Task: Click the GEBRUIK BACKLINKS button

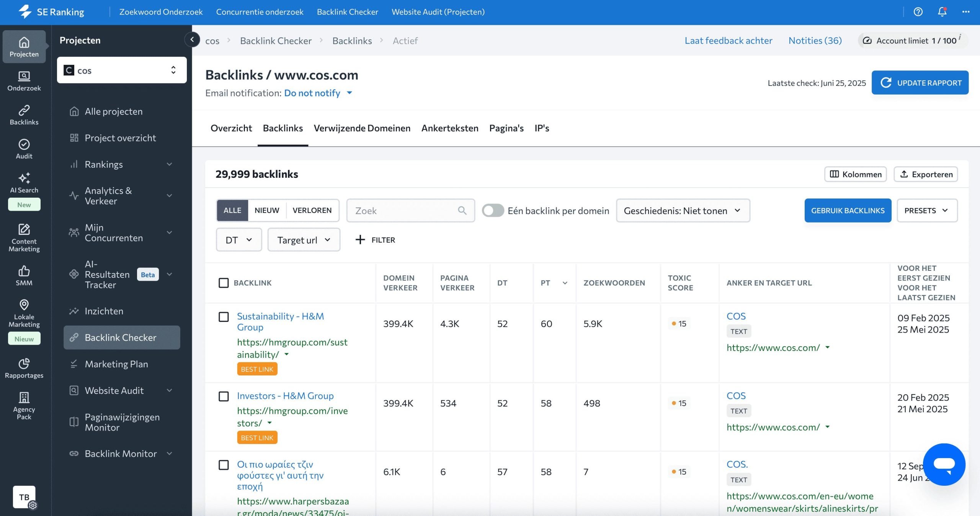Action: pos(848,210)
